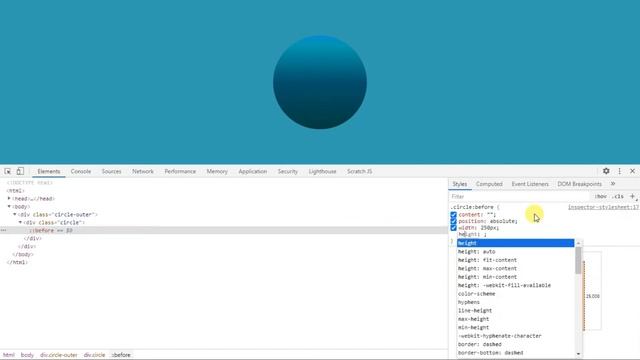Choose the height: auto suggestion
This screenshot has width=640, height=360.
(516, 252)
